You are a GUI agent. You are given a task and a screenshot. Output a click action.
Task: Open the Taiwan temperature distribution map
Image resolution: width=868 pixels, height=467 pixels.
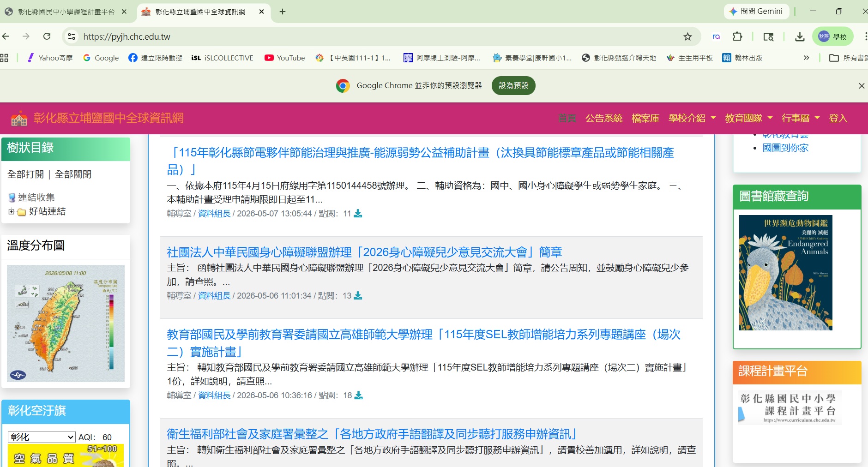(66, 323)
